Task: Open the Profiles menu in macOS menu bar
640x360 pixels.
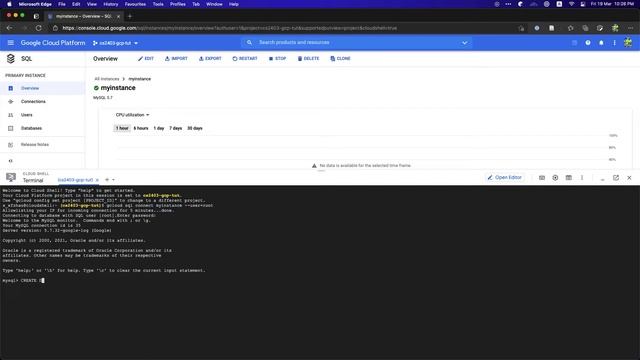Action: [x=178, y=4]
